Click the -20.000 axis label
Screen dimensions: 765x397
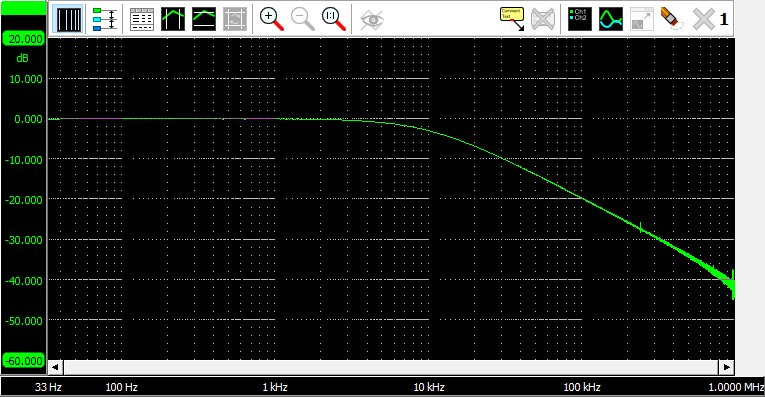click(x=24, y=200)
